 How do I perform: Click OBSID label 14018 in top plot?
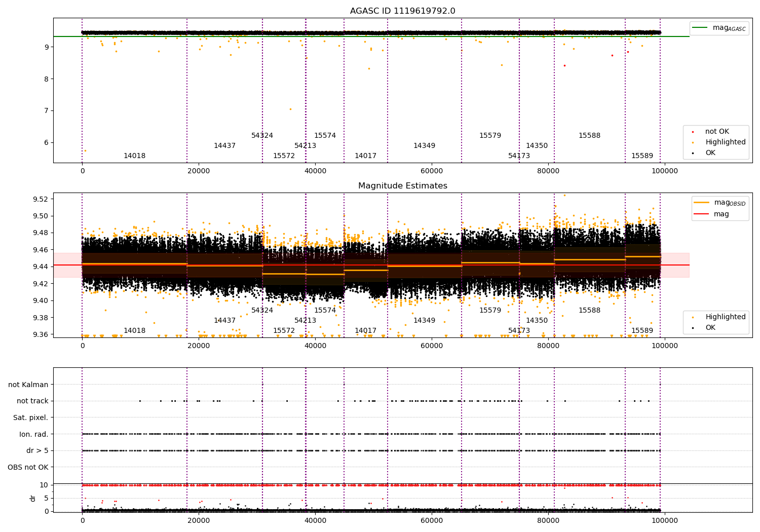pyautogui.click(x=134, y=156)
